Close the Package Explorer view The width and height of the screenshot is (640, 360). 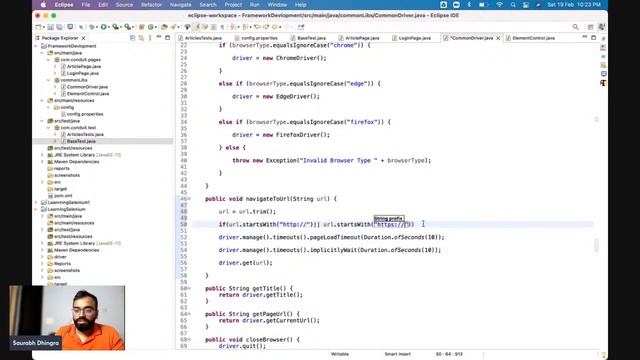pyautogui.click(x=84, y=38)
